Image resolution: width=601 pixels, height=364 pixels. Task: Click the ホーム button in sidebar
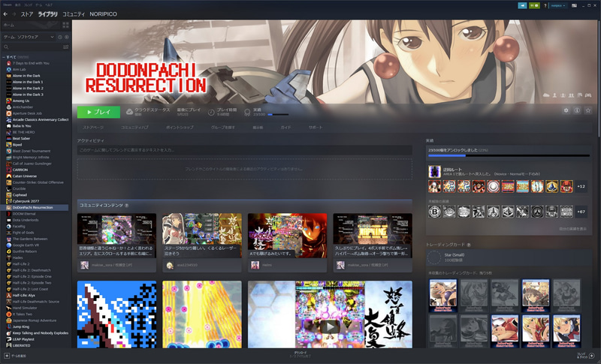pyautogui.click(x=31, y=25)
